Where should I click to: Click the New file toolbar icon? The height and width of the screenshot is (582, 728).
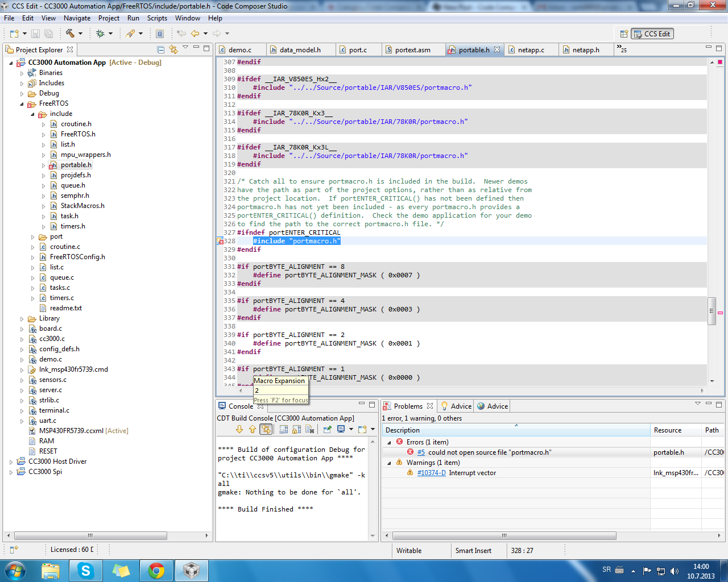[14, 34]
